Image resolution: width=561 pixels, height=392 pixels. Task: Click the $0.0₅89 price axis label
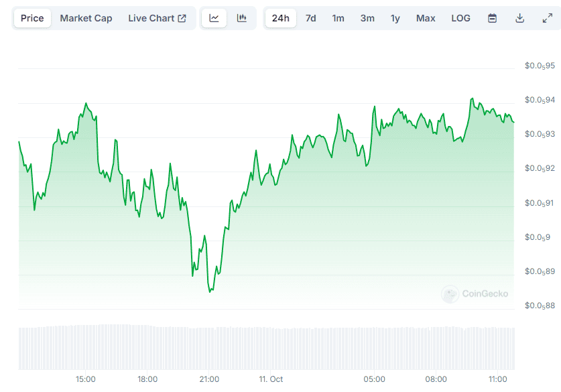pyautogui.click(x=540, y=271)
